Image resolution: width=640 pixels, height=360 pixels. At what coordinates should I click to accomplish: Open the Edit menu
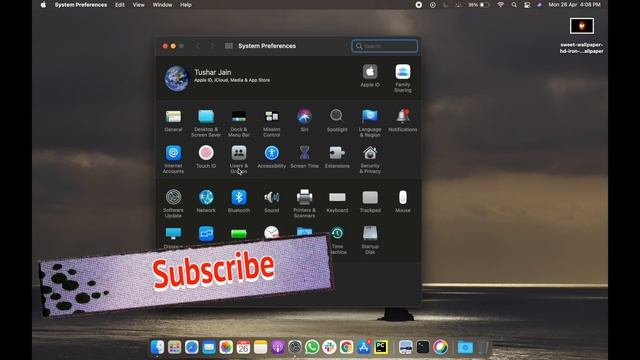pyautogui.click(x=120, y=5)
